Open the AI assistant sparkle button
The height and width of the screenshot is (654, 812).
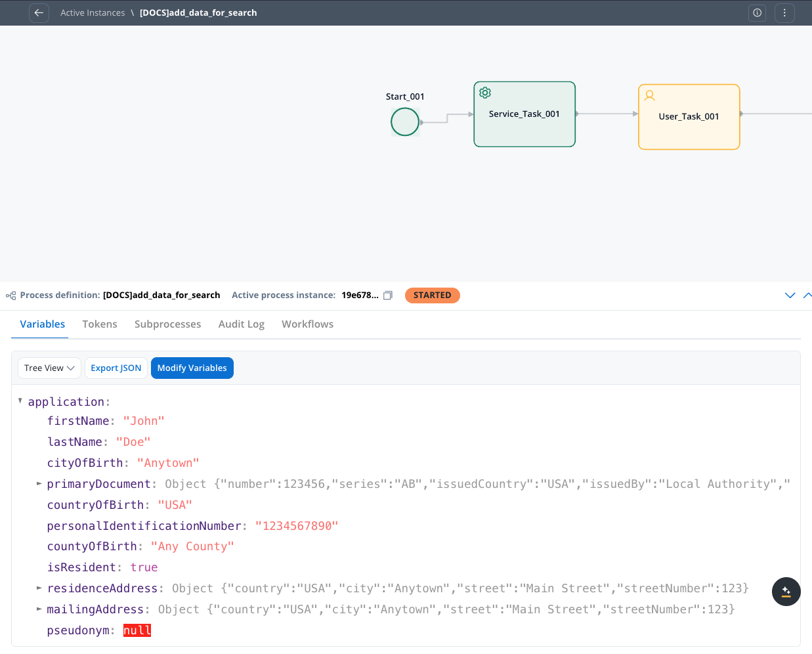[x=786, y=592]
